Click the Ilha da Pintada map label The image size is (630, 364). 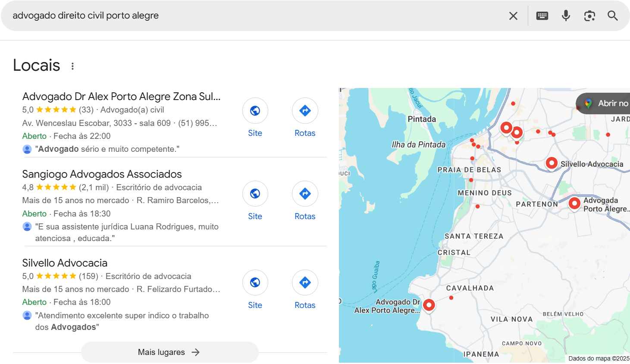coord(418,144)
